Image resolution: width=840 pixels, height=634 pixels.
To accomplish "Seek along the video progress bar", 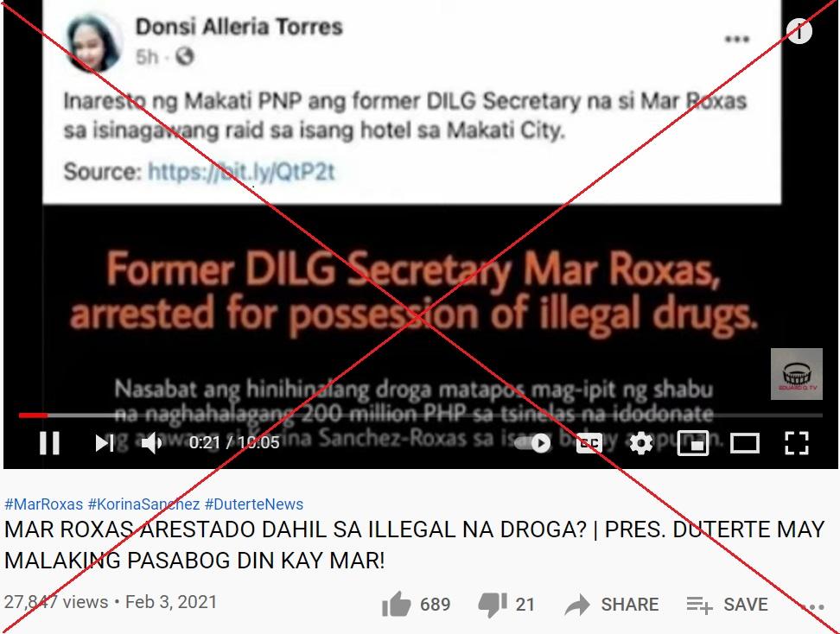I will (x=420, y=415).
